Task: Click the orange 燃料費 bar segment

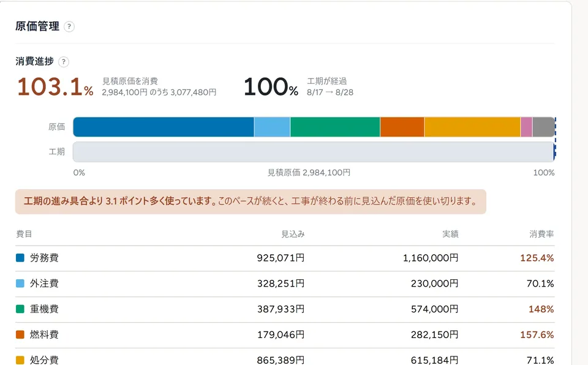Action: (402, 127)
